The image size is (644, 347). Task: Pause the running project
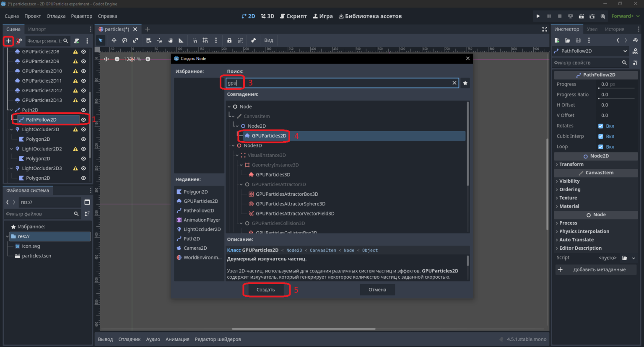coord(549,16)
